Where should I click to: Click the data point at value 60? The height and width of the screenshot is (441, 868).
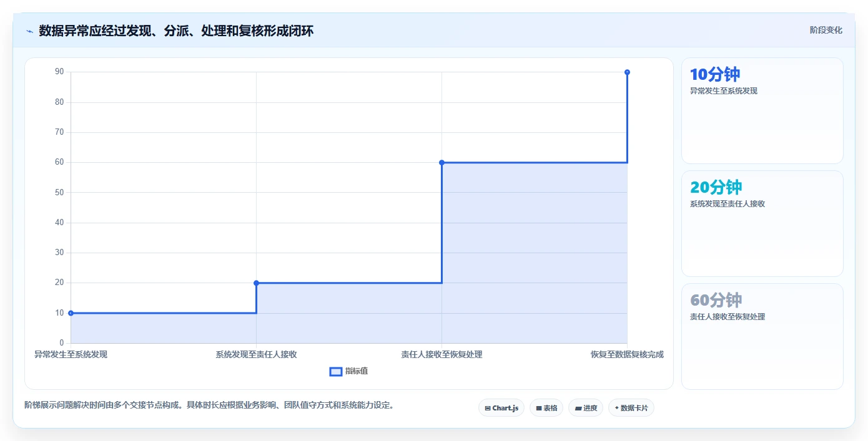(x=441, y=162)
